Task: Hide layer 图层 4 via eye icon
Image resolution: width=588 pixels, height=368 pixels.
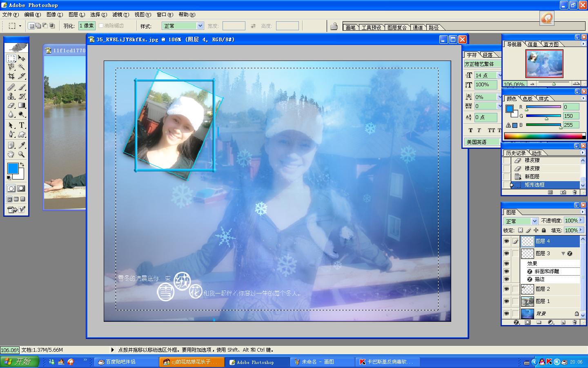Action: [506, 241]
